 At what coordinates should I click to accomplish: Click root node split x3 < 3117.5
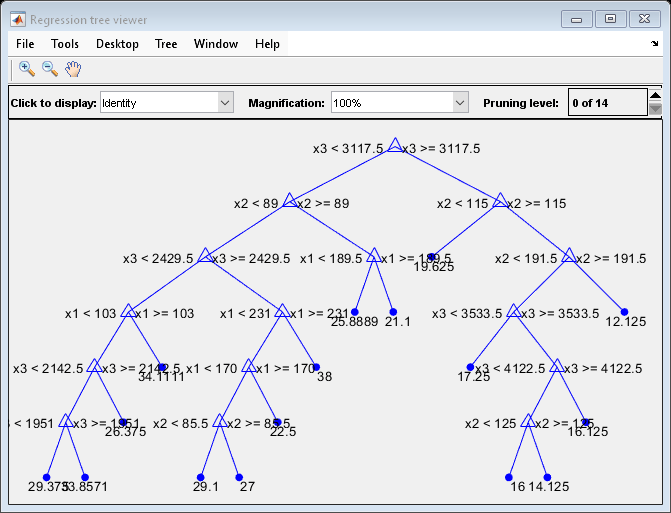pyautogui.click(x=395, y=145)
